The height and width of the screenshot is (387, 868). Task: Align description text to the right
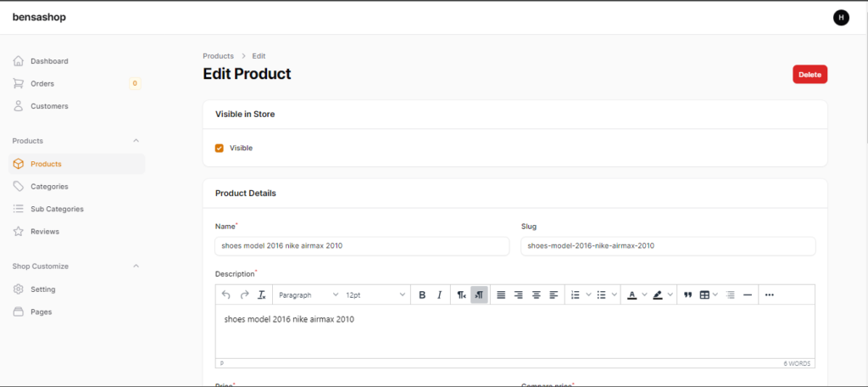(x=519, y=295)
